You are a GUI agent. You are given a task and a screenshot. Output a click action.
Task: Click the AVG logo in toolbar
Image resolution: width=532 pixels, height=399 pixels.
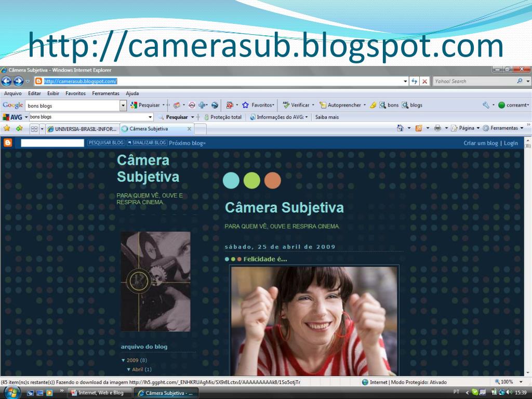(12, 117)
